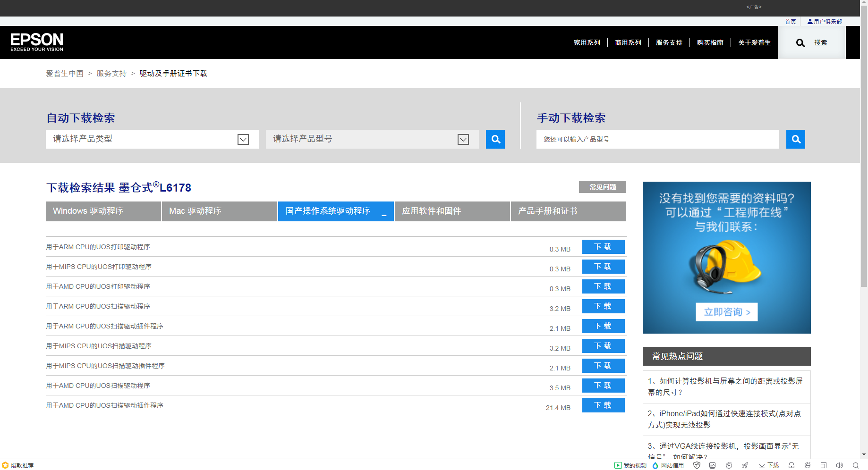Check 网站信用 site credibility in status bar

tap(668, 465)
